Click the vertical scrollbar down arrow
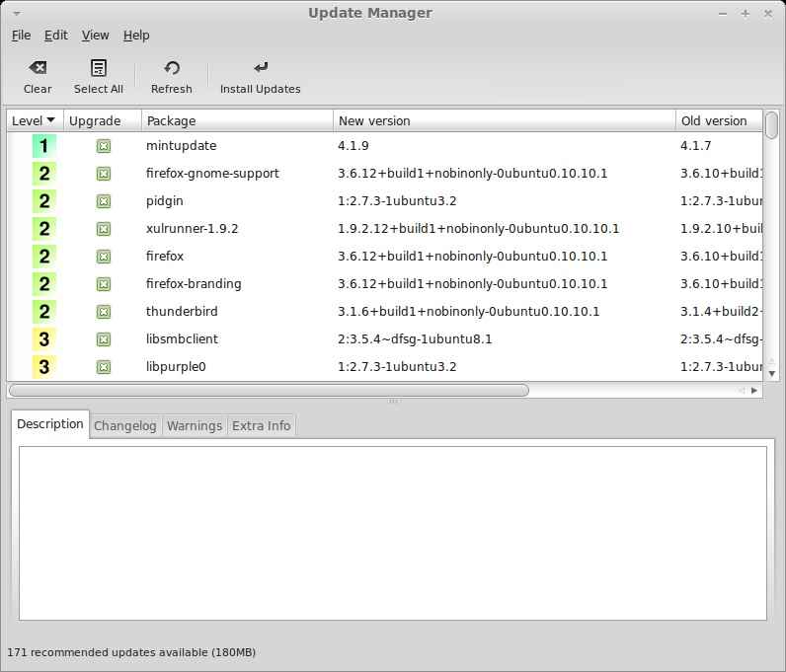This screenshot has width=786, height=672. click(772, 373)
